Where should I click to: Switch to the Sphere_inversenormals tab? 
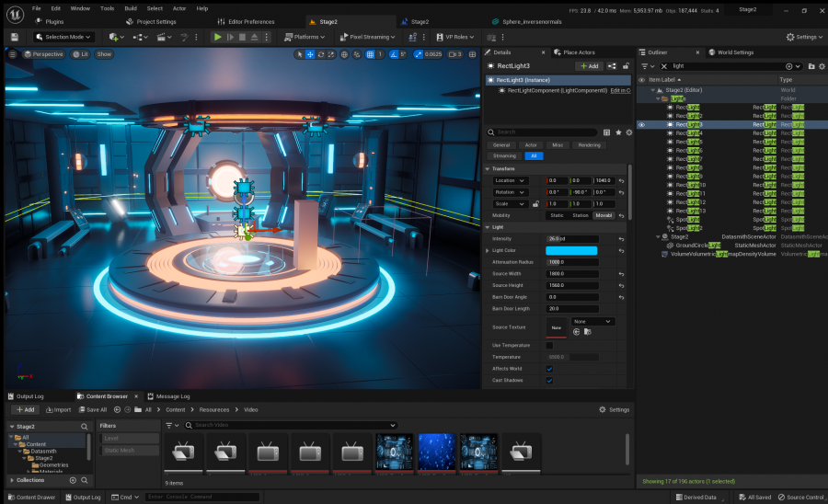(527, 22)
